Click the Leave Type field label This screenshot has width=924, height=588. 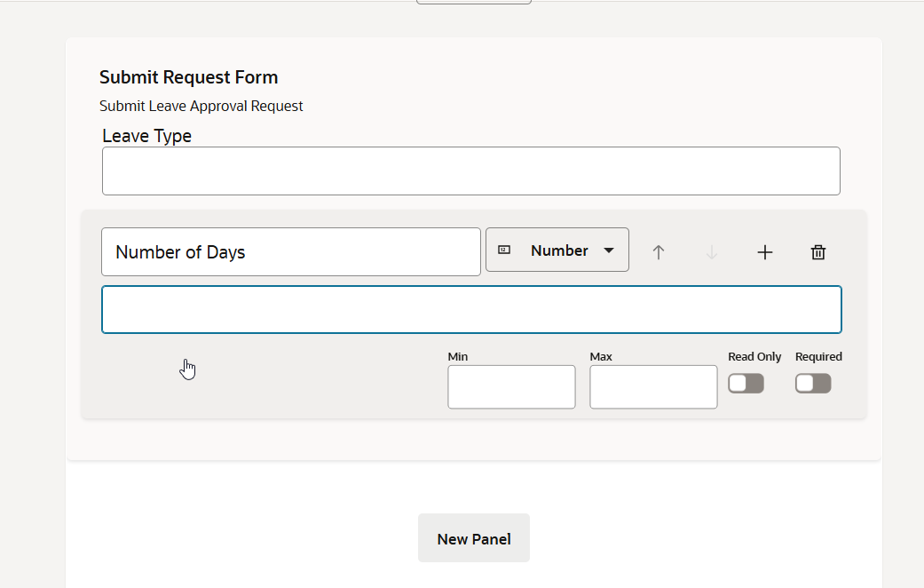pyautogui.click(x=146, y=136)
